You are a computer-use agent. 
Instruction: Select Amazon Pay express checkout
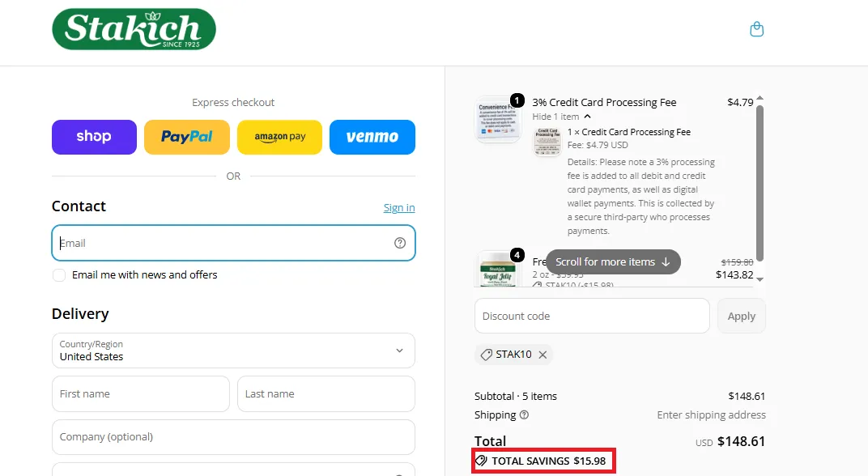[x=279, y=137]
